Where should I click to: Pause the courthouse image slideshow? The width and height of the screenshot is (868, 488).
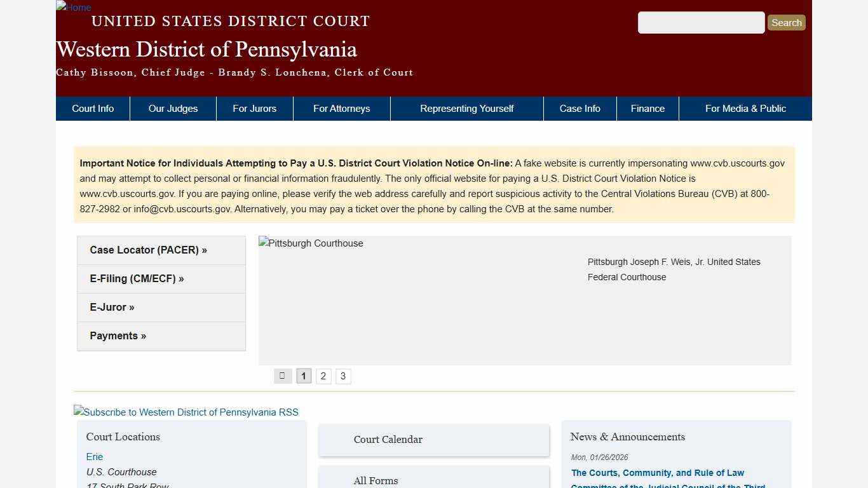282,376
